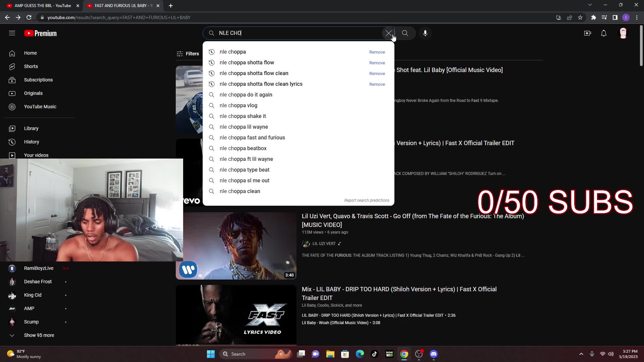Viewport: 644px width, 362px height.
Task: Click the voice search microphone icon
Action: coord(425,33)
